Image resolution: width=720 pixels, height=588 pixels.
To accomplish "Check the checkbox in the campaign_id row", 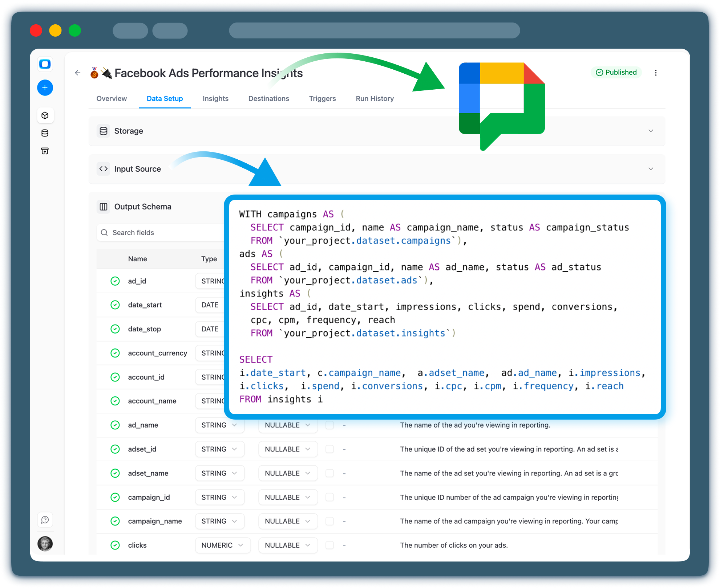I will pos(329,497).
